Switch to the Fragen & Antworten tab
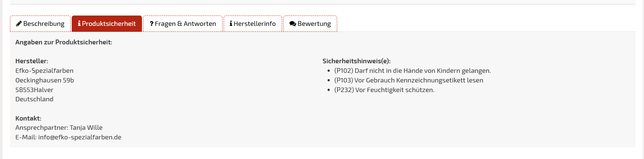 (x=185, y=24)
